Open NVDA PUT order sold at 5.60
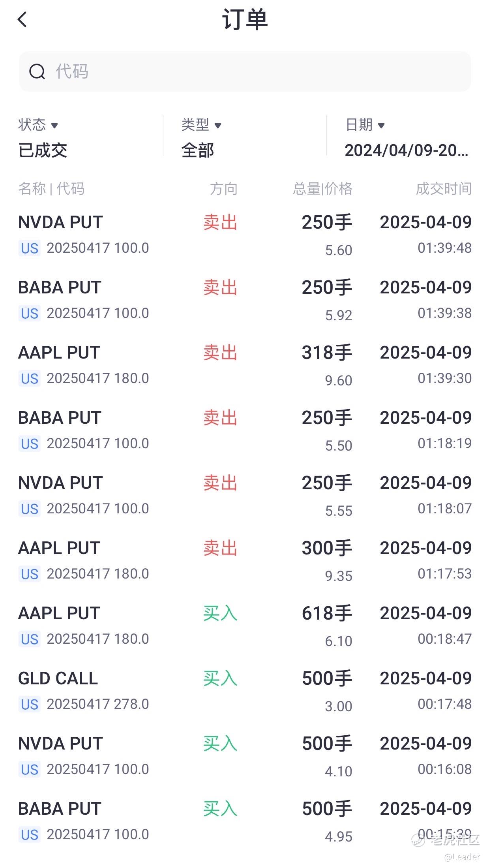 pos(244,235)
